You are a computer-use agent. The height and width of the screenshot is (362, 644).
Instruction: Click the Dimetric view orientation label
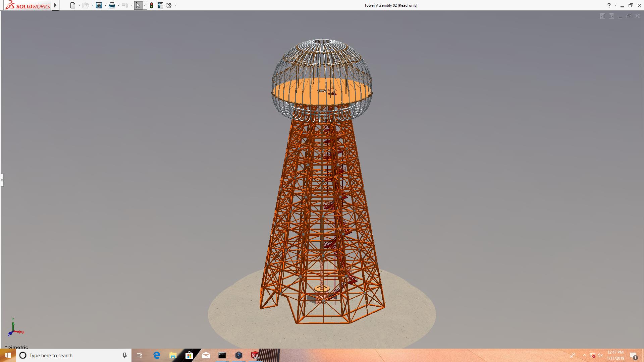pos(17,347)
